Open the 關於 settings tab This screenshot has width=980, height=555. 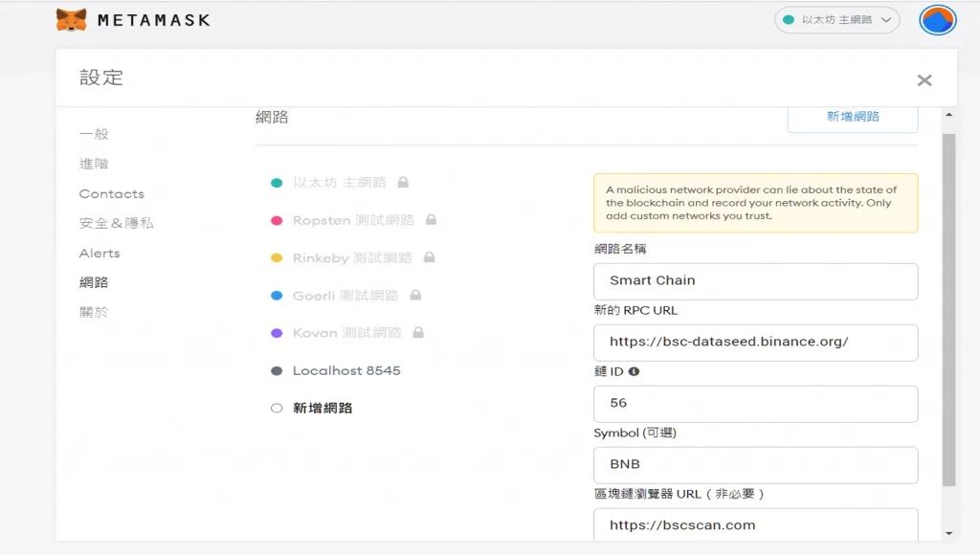pos(94,312)
